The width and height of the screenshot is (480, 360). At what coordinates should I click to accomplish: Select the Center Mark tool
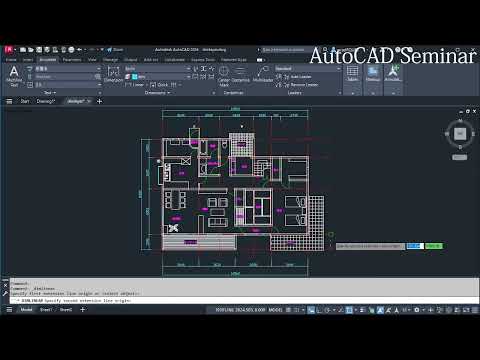224,76
